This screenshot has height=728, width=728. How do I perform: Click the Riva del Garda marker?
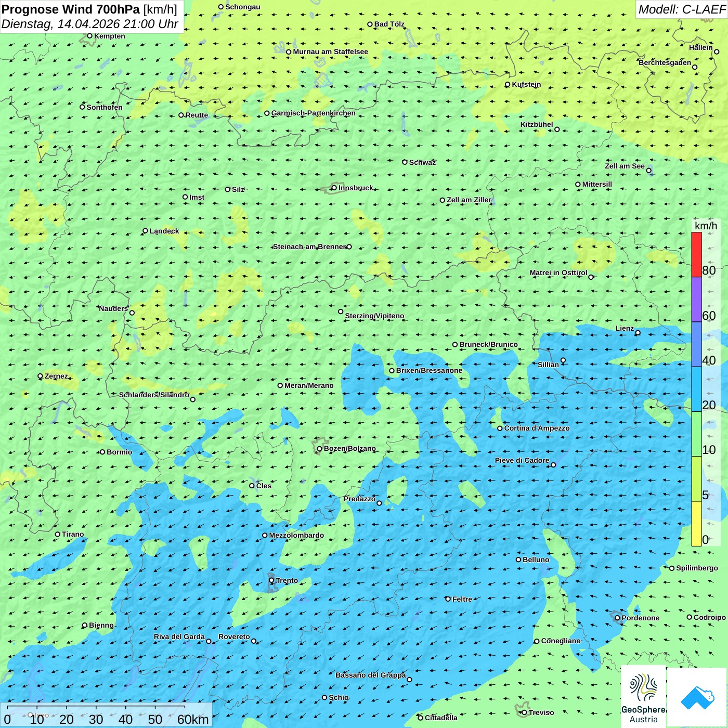209,641
